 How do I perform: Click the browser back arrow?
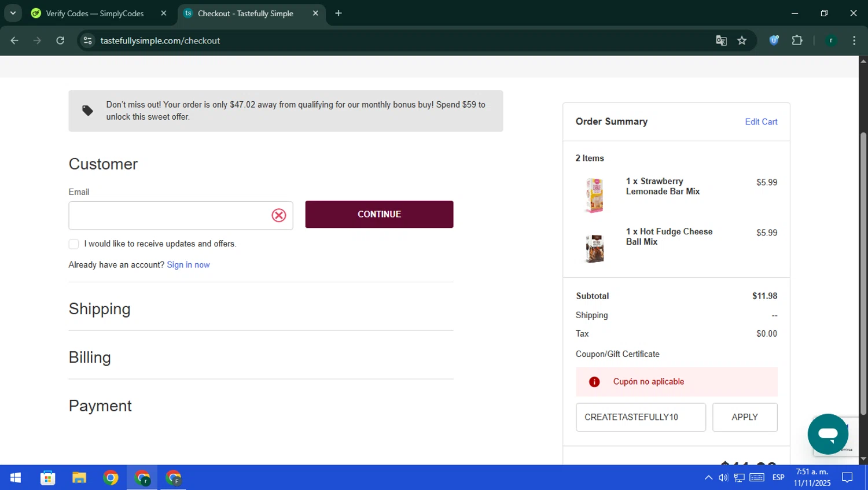click(x=14, y=40)
